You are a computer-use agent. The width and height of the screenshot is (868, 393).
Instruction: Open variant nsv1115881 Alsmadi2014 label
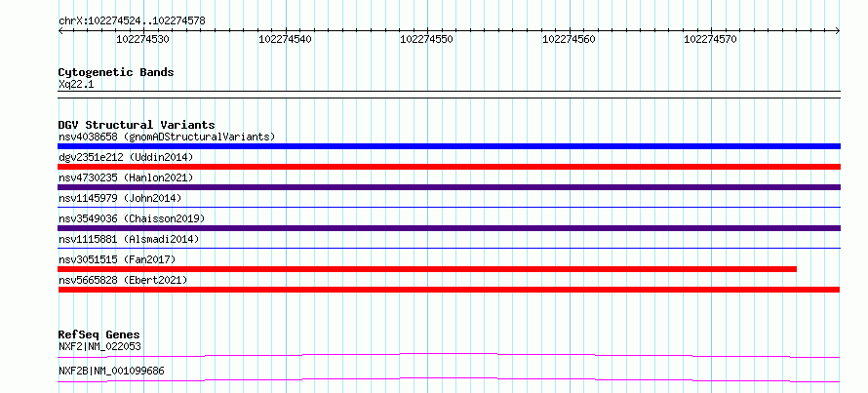click(129, 239)
